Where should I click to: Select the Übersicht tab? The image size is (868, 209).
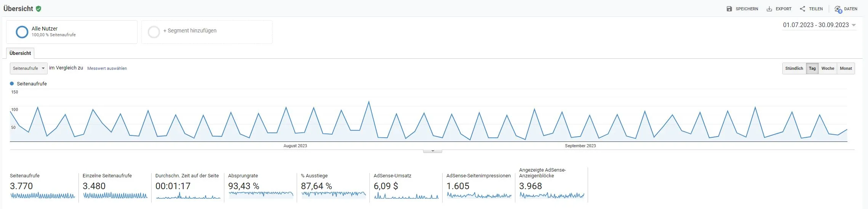(x=20, y=53)
